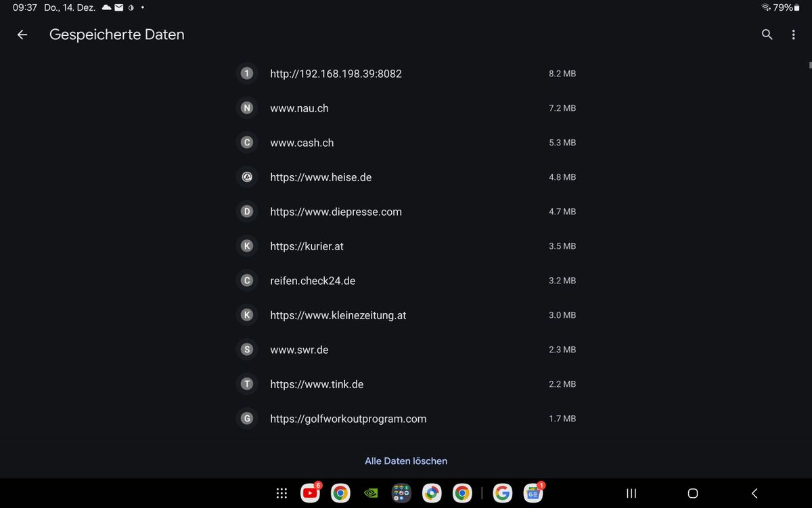This screenshot has height=508, width=812.
Task: Tap the 5.3 MB size value
Action: (562, 142)
